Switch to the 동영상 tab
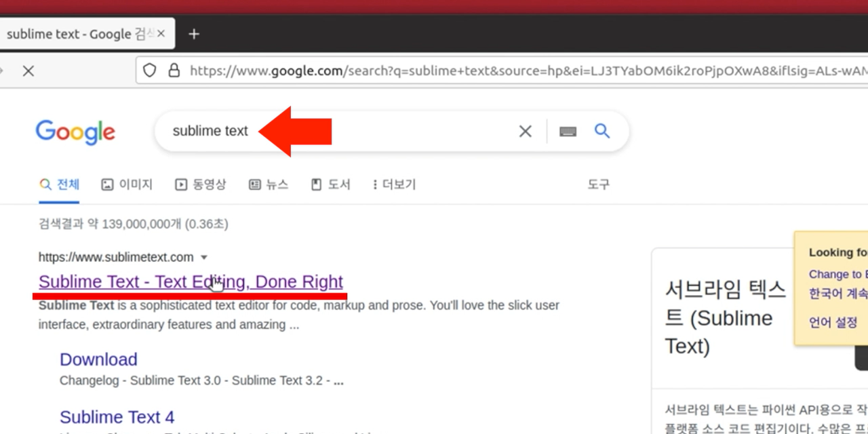 (201, 184)
